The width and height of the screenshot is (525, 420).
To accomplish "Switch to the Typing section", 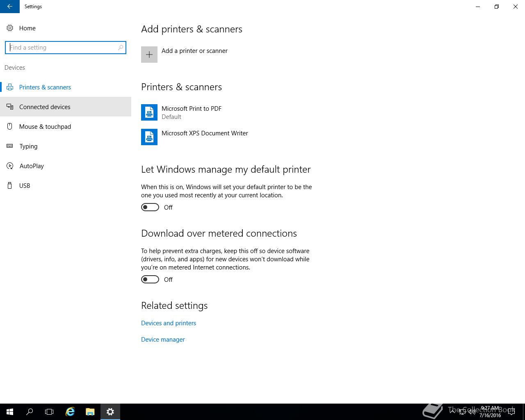I will click(x=66, y=146).
